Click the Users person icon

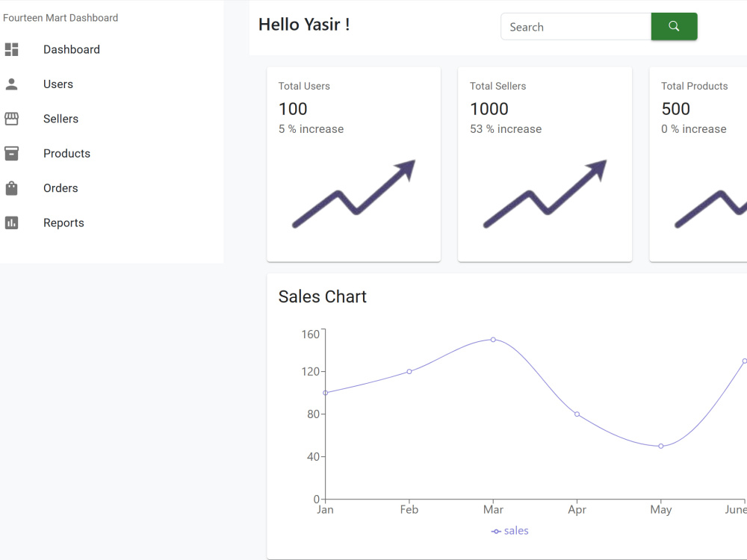(x=11, y=84)
